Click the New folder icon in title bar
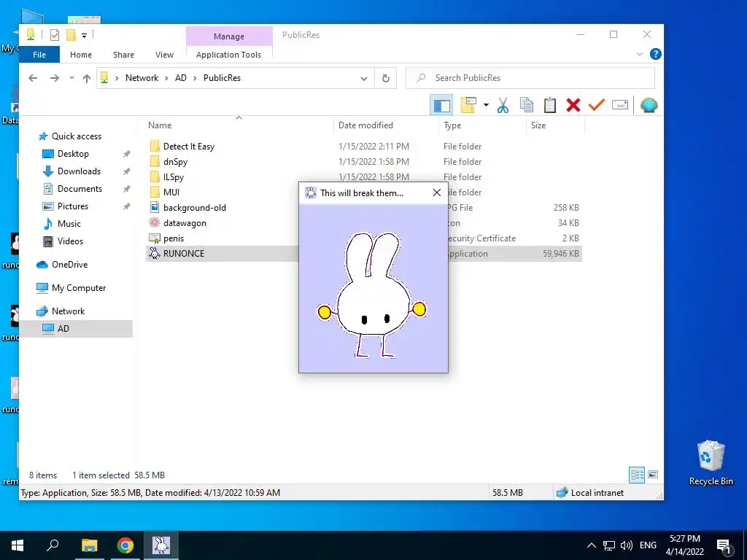This screenshot has height=560, width=747. click(x=71, y=35)
